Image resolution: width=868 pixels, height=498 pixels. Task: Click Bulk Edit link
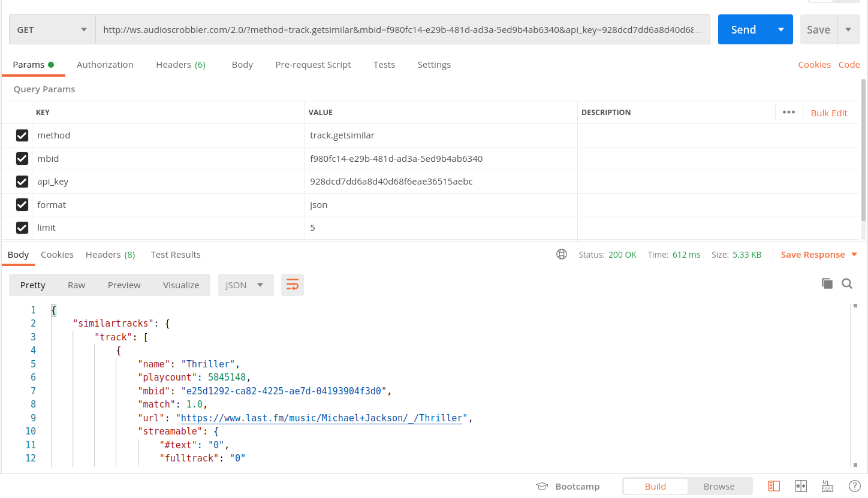pyautogui.click(x=829, y=113)
